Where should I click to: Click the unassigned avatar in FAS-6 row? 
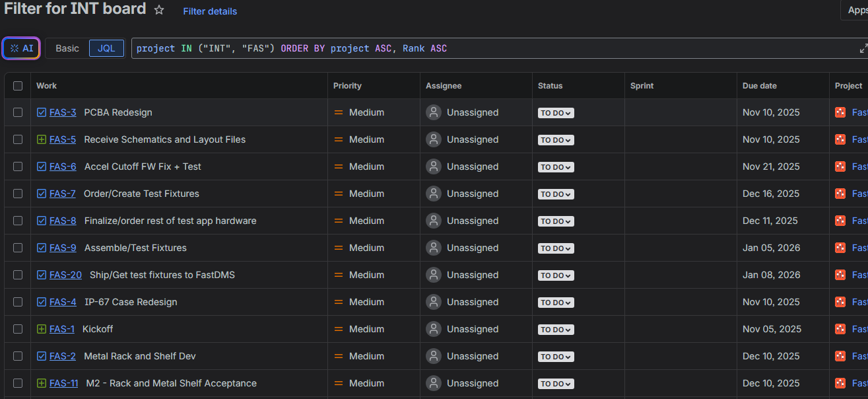[x=434, y=166]
